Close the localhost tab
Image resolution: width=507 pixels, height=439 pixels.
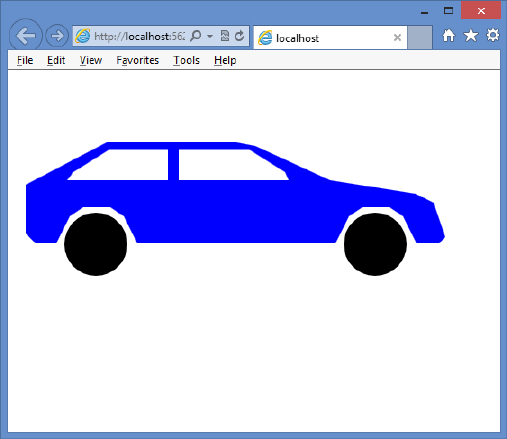tap(397, 38)
